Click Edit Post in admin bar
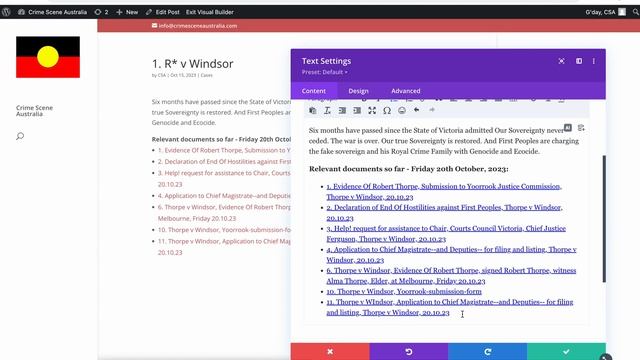This screenshot has height=360, width=640. pos(162,12)
